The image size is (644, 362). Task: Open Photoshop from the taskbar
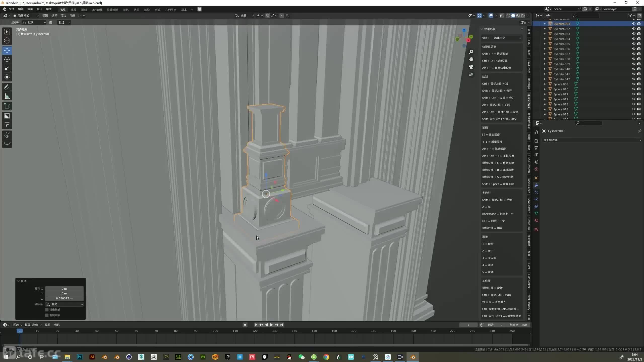coord(80,357)
